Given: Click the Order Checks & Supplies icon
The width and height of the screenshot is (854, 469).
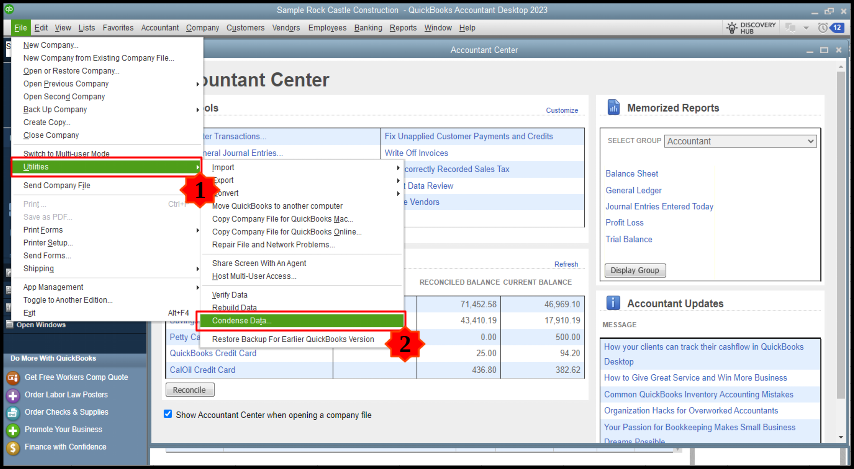Looking at the screenshot, I should click(13, 412).
